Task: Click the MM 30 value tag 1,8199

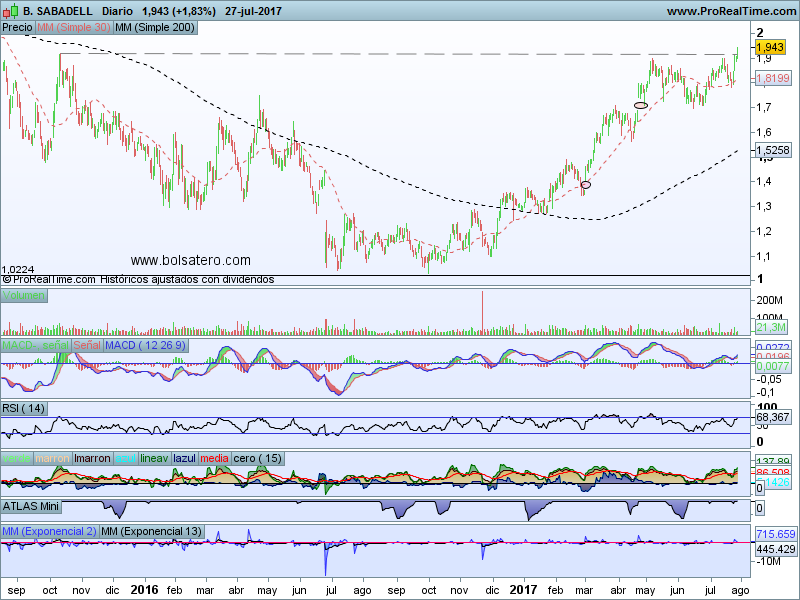Action: [x=771, y=77]
